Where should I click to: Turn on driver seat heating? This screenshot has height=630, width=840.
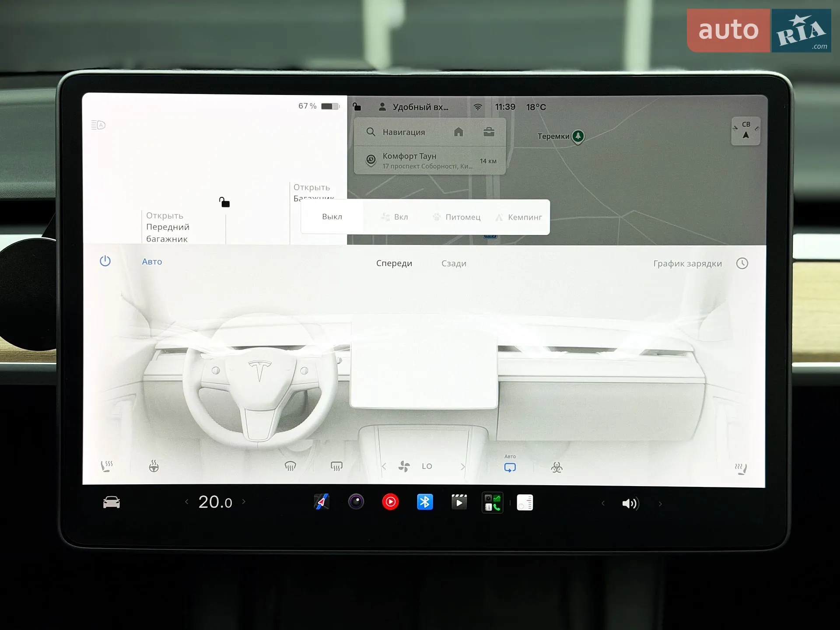(x=107, y=466)
